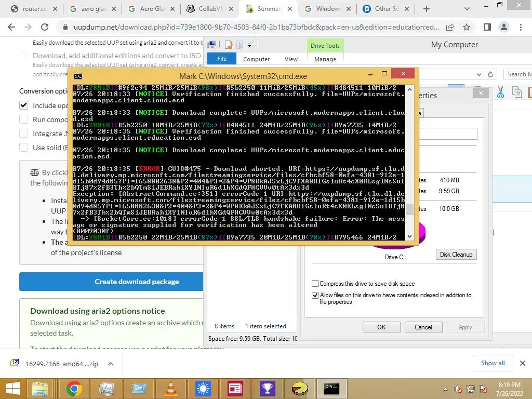This screenshot has width=532, height=399.
Task: Open Chrome tab search chevron
Action: pos(467,9)
